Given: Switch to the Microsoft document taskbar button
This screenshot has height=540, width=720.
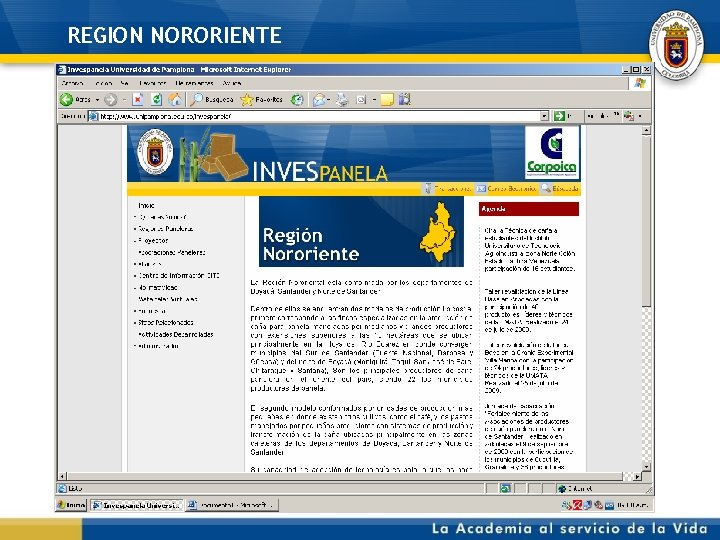Looking at the screenshot, I should 232,505.
